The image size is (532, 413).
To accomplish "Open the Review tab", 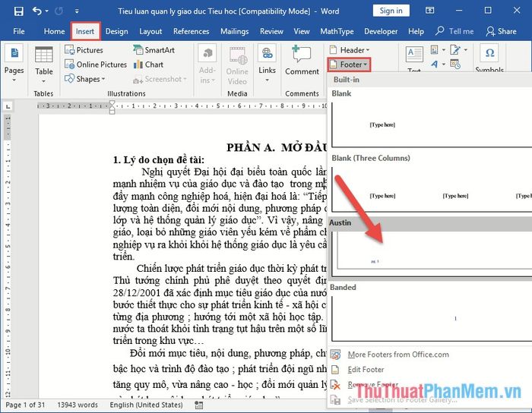I will (271, 32).
